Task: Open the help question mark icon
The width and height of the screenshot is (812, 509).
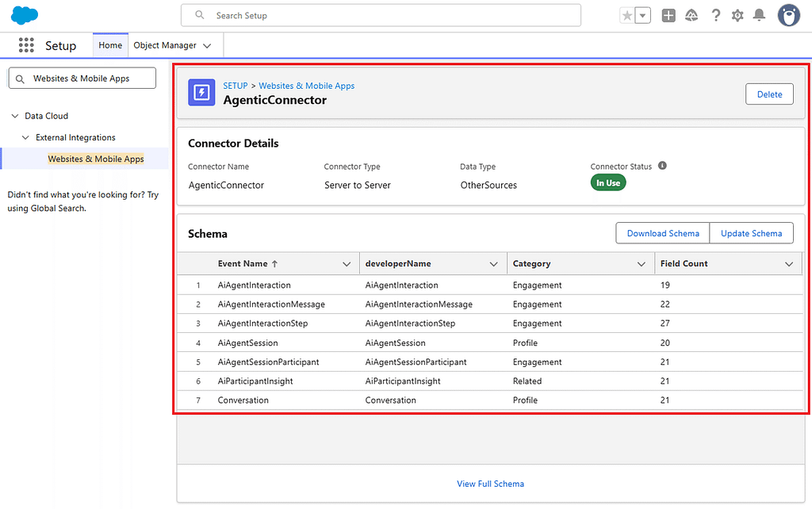Action: [x=716, y=16]
